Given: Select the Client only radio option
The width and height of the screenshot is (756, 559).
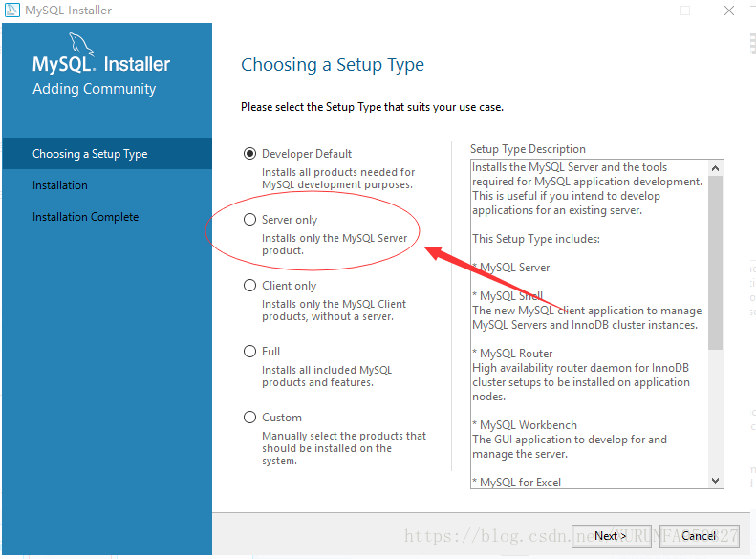Looking at the screenshot, I should click(x=249, y=286).
